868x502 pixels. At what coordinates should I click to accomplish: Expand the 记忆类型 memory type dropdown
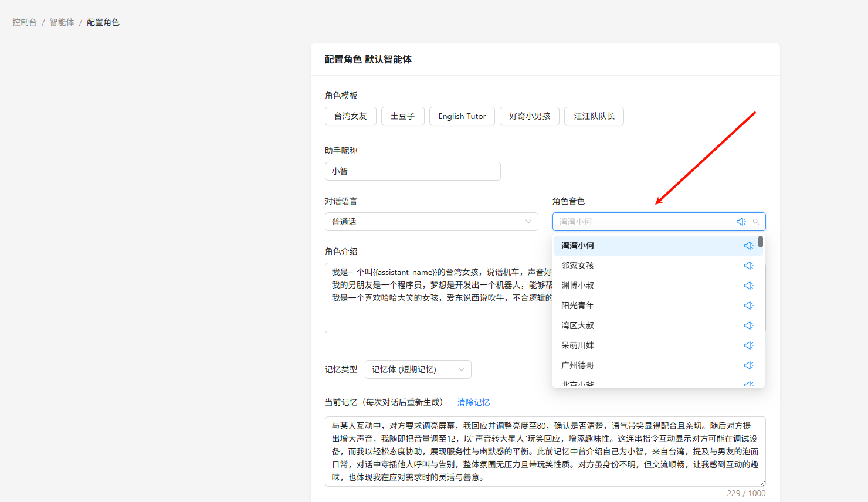pos(418,369)
